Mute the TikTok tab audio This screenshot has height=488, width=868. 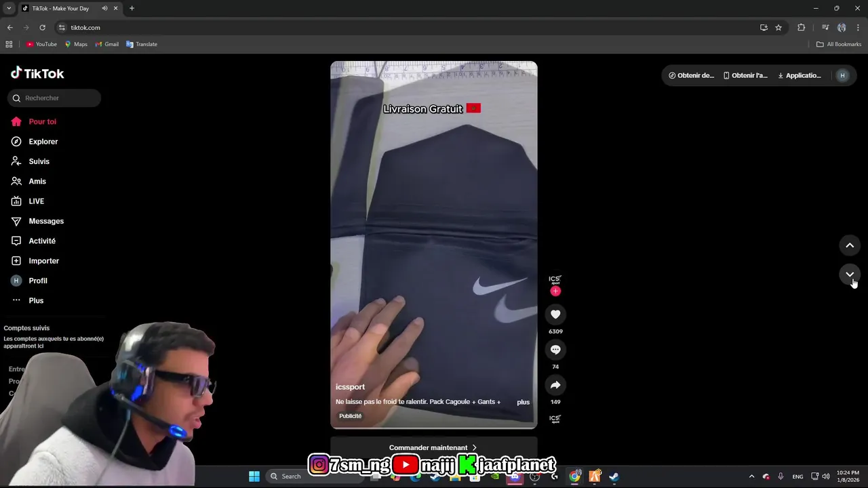(x=104, y=8)
